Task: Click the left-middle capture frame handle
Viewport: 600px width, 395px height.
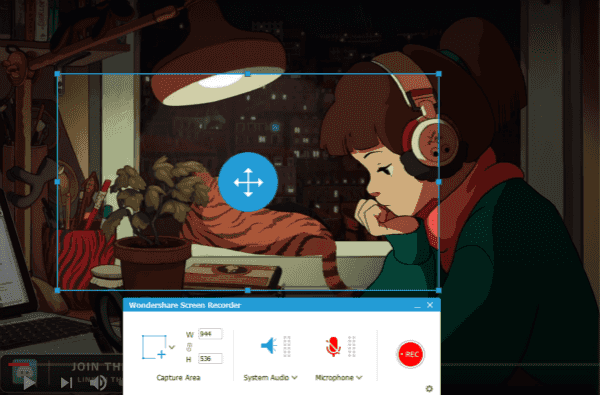Action: click(x=57, y=182)
